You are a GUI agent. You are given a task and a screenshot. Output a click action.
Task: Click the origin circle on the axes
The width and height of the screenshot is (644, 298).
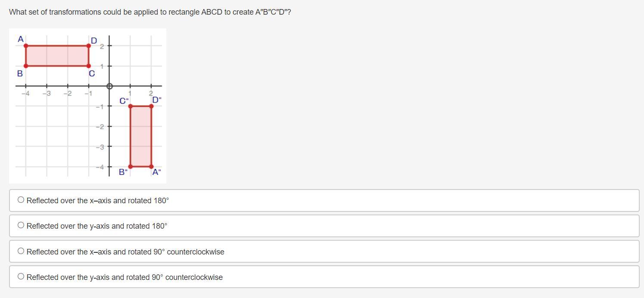[109, 86]
